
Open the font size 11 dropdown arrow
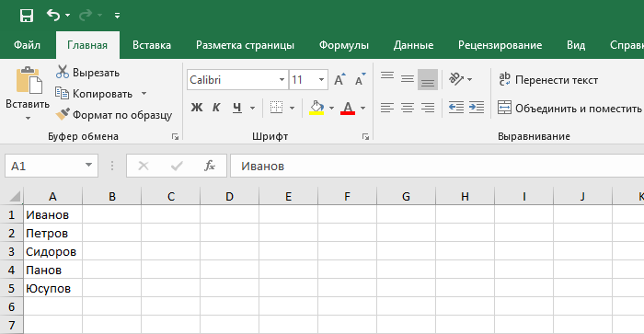pos(321,80)
